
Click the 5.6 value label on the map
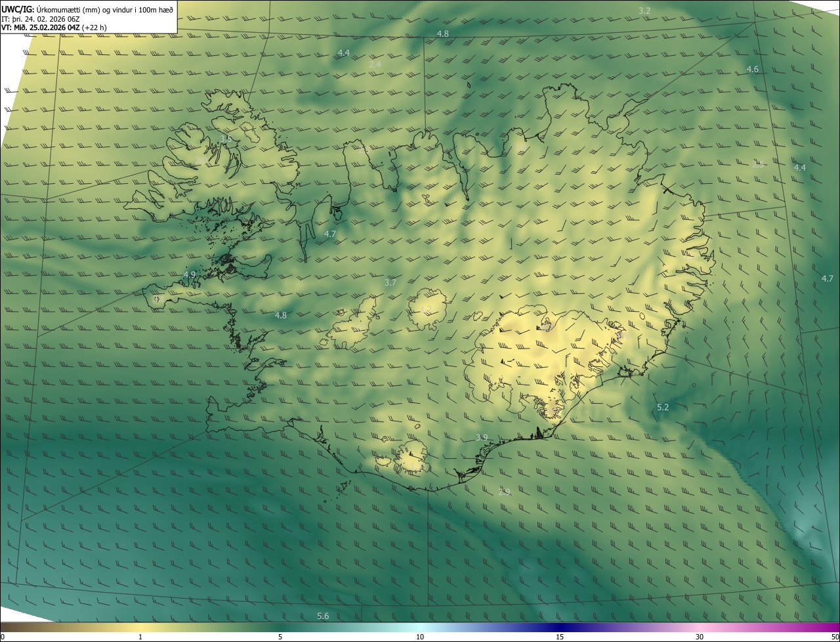[323, 616]
